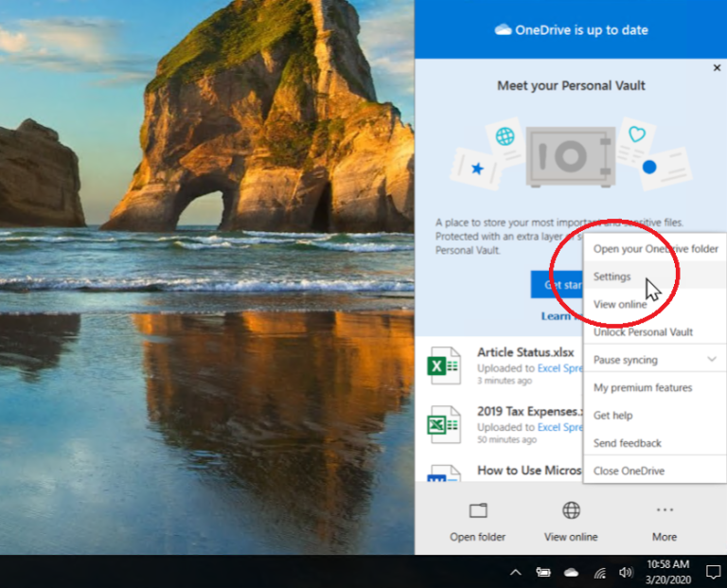Click the View online label in bottom bar
727x588 pixels.
tap(571, 537)
